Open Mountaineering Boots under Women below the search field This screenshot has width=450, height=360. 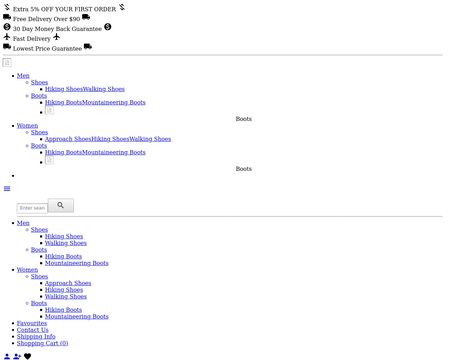77,316
